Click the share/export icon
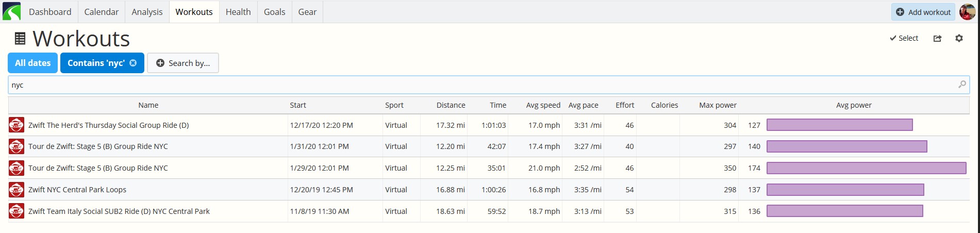The image size is (980, 233). [937, 38]
